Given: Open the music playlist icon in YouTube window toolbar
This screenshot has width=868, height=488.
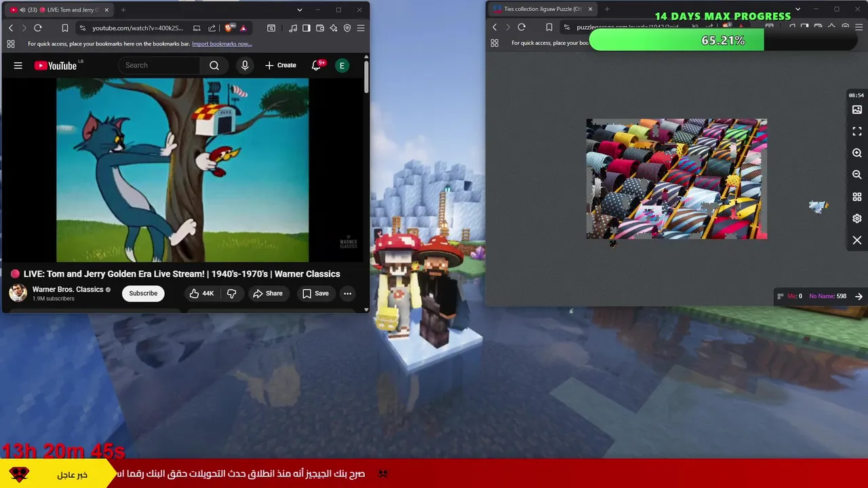Looking at the screenshot, I should [x=293, y=28].
